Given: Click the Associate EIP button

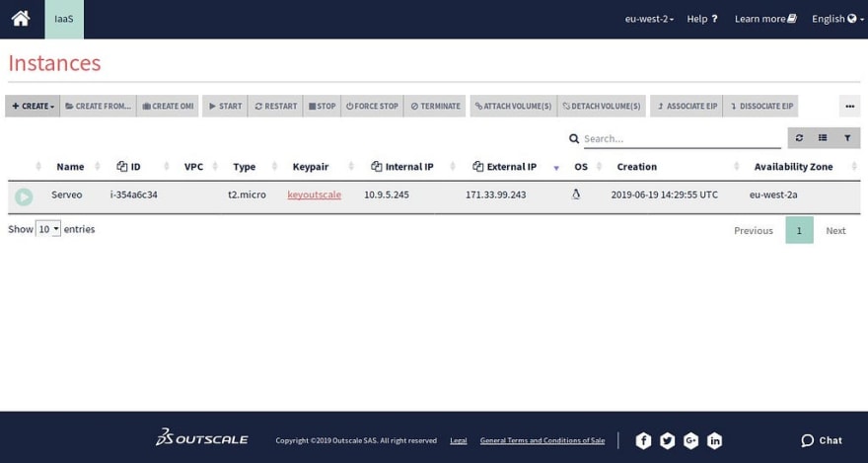Looking at the screenshot, I should (687, 106).
